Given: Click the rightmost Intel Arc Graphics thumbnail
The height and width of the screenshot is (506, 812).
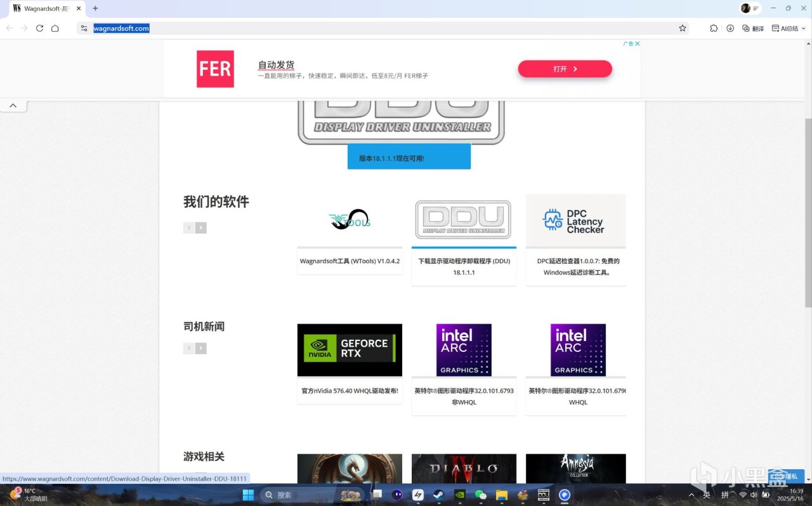Looking at the screenshot, I should (578, 350).
